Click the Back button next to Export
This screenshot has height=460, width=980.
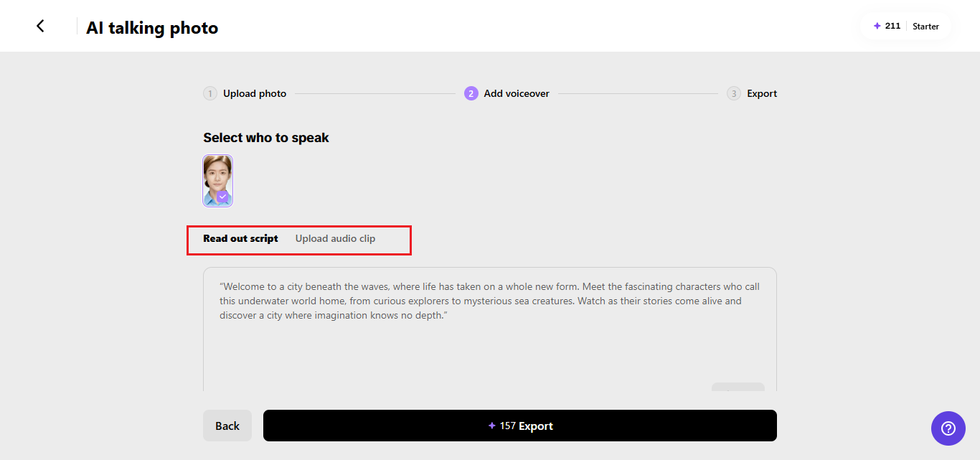[x=227, y=426]
